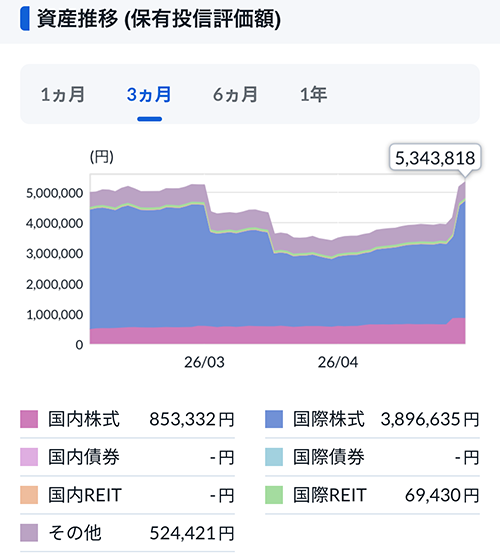Click the 国内債券 light pink swatch
The image size is (500, 556).
click(29, 457)
